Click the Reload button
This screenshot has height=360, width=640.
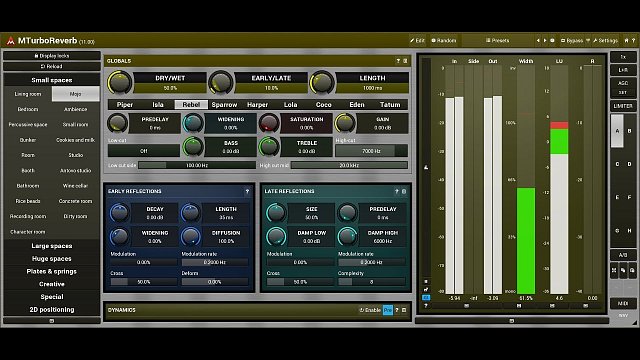(x=52, y=67)
